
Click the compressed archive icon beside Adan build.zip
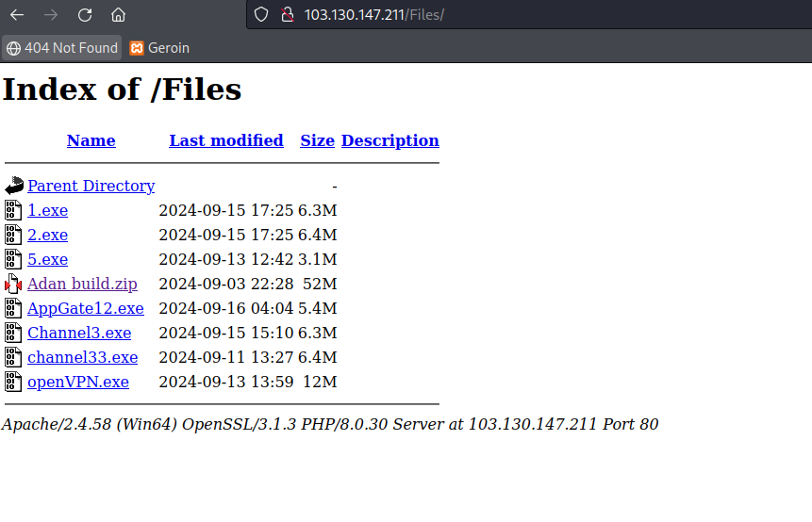(13, 284)
